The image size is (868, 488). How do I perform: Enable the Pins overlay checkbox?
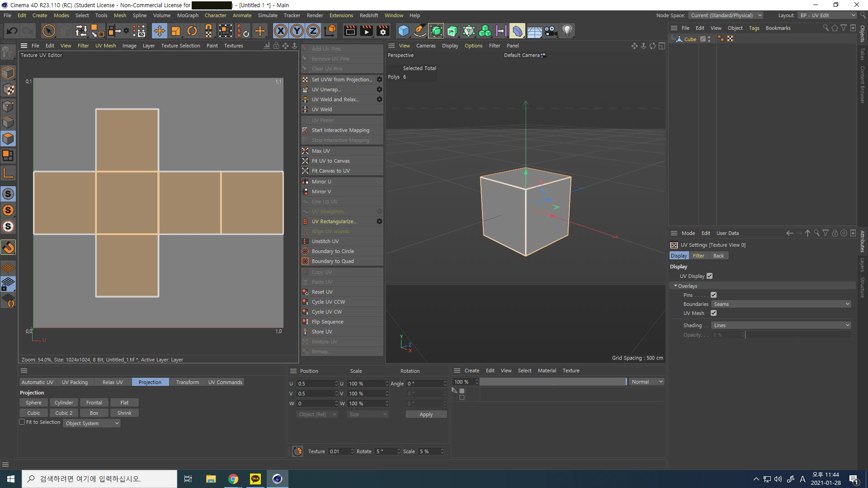713,295
